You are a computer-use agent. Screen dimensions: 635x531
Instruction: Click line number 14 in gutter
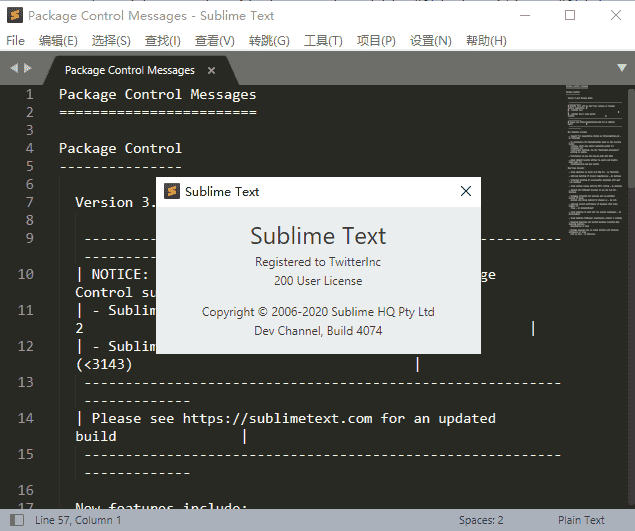[26, 418]
